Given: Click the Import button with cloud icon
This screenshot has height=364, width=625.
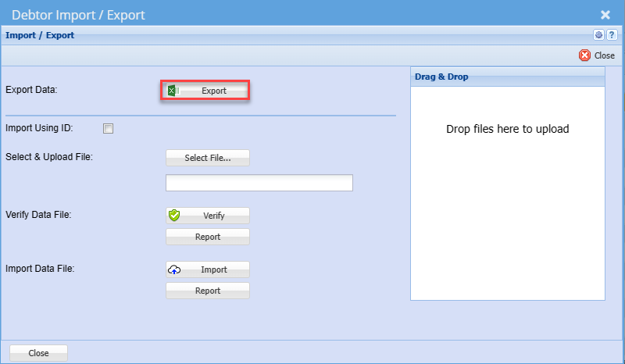Looking at the screenshot, I should click(x=208, y=269).
